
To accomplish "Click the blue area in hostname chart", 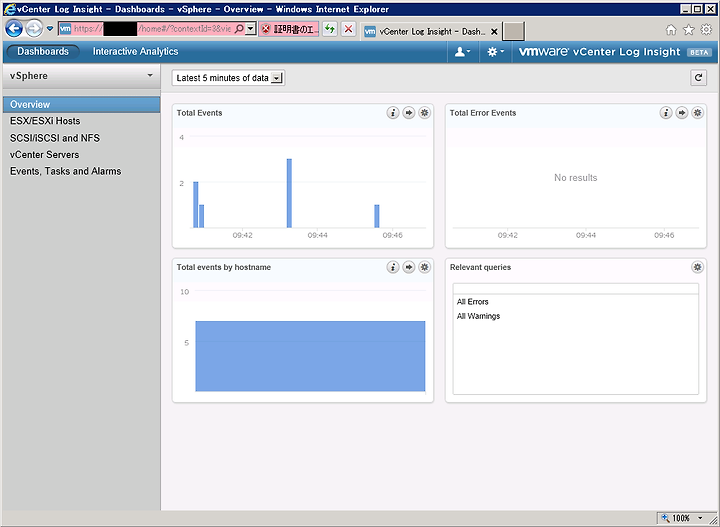I will (x=310, y=356).
